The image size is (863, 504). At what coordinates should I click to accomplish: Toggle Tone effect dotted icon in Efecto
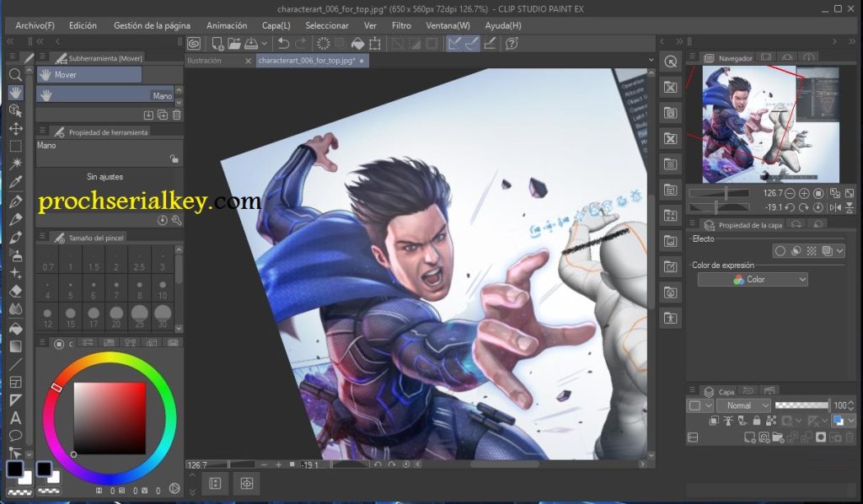coord(812,251)
